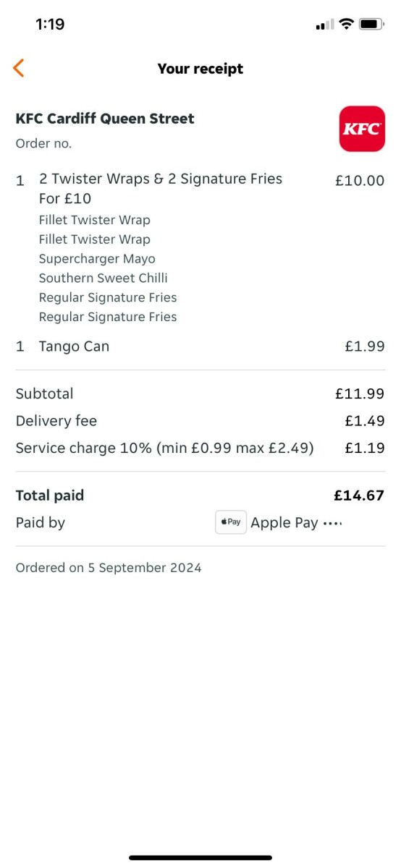
Task: Tap the Delivery fee row
Action: click(200, 421)
